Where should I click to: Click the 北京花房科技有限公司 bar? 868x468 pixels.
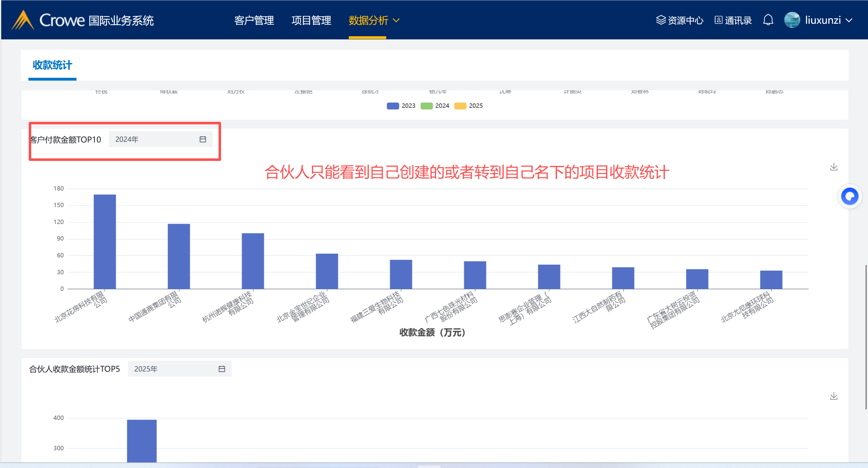pos(105,241)
